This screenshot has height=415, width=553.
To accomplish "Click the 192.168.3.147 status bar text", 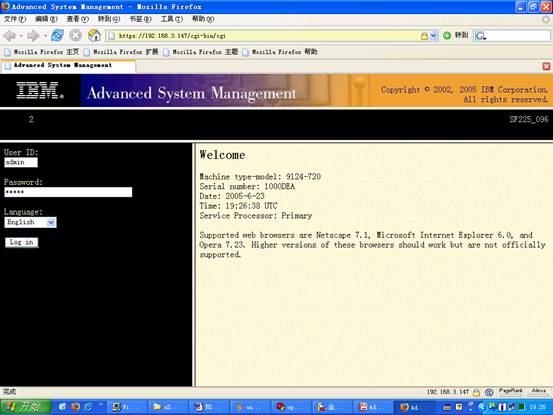I will coord(448,392).
